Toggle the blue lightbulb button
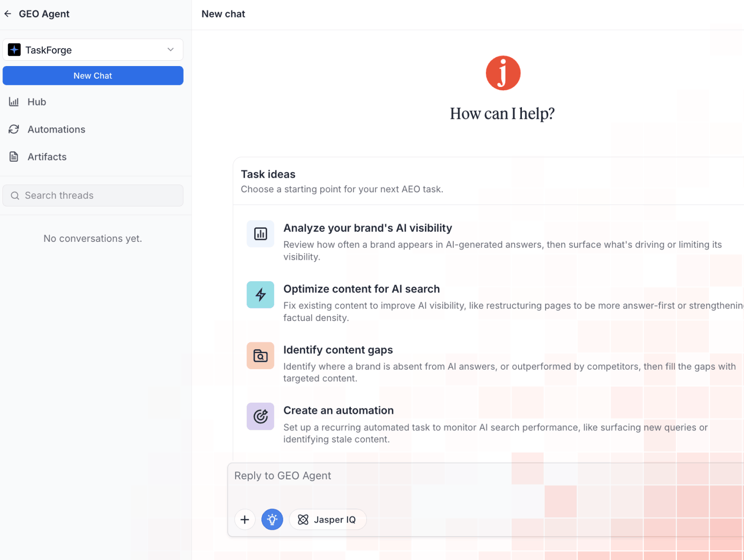This screenshot has width=744, height=560. (x=272, y=520)
